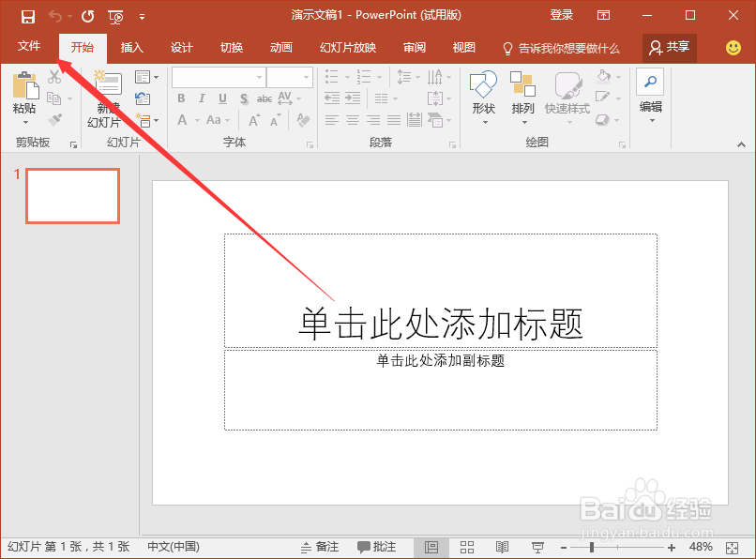Switch to Slide Sorter view icon
The height and width of the screenshot is (559, 756).
[467, 547]
